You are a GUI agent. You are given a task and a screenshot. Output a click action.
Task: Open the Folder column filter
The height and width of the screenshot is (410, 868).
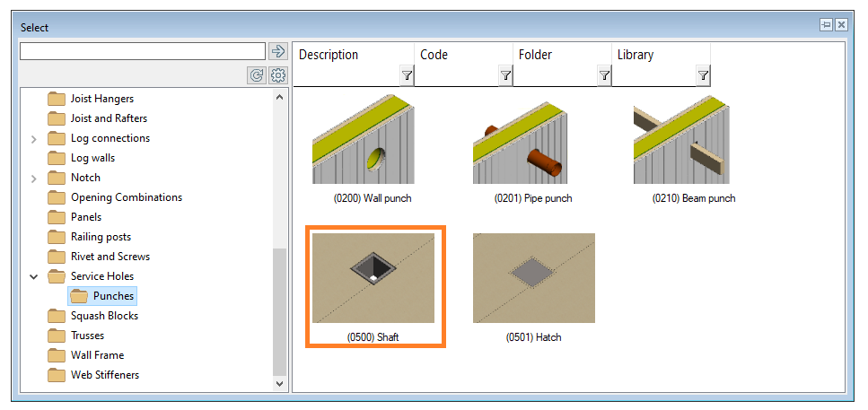(604, 75)
